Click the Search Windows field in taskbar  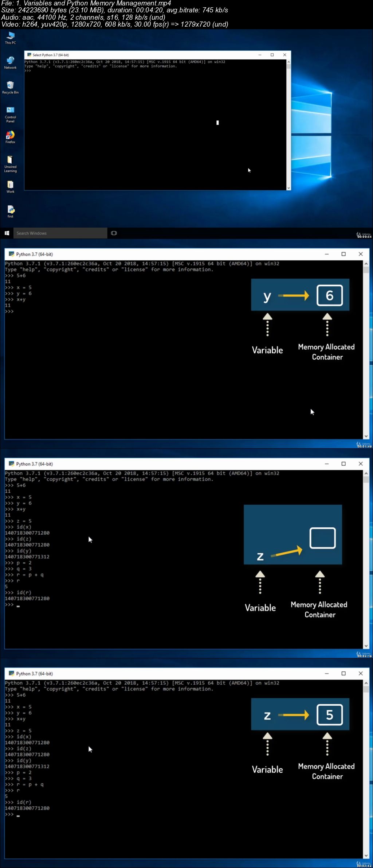pos(60,233)
